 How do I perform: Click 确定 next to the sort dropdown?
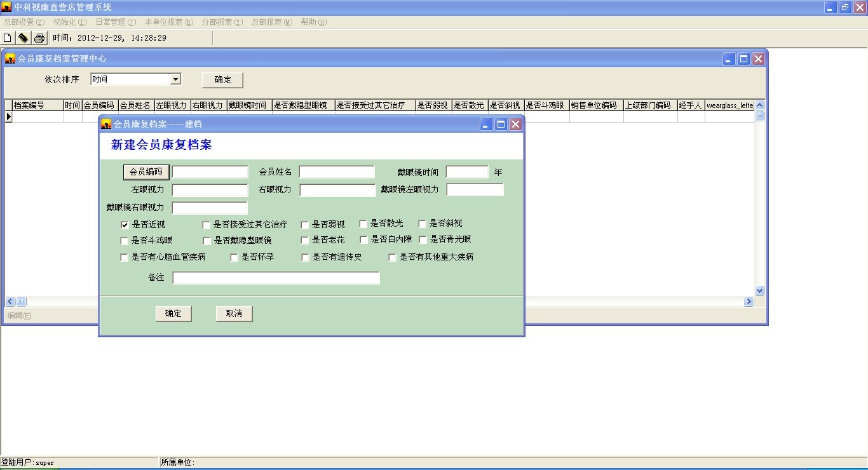pyautogui.click(x=223, y=80)
